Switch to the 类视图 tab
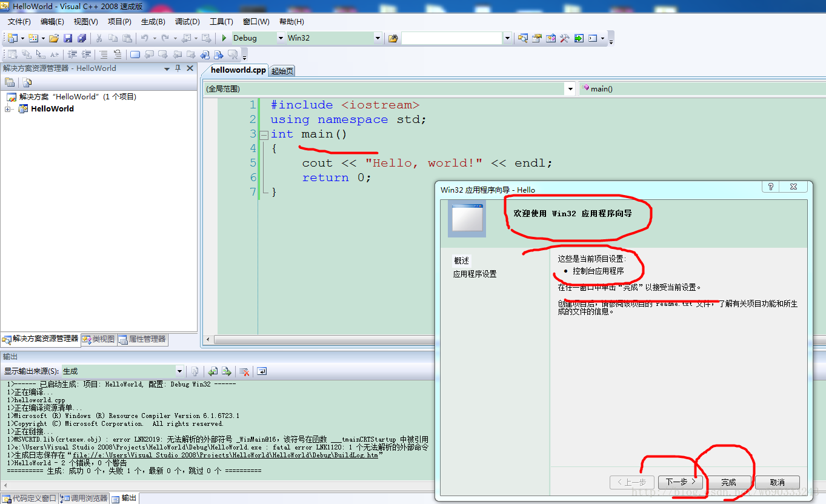 (x=98, y=339)
